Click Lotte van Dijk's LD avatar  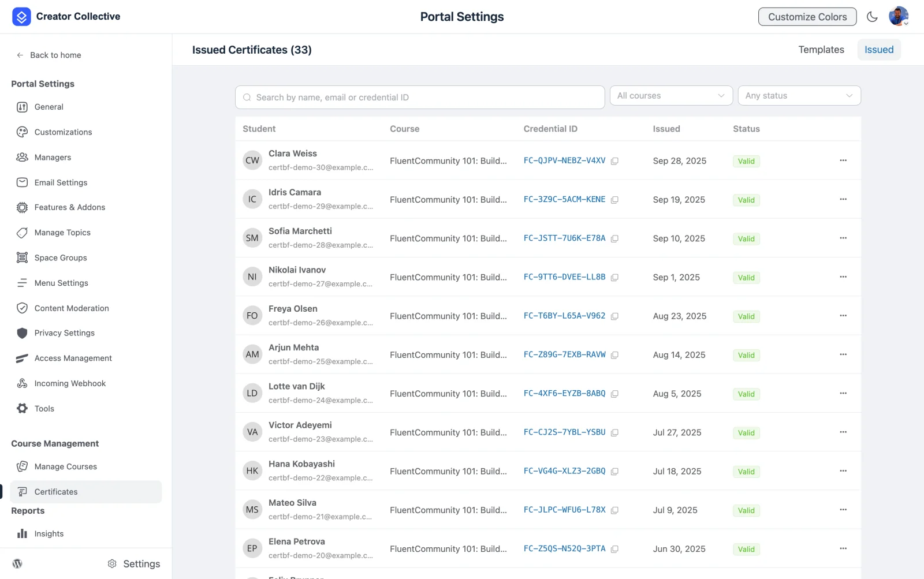pos(252,393)
